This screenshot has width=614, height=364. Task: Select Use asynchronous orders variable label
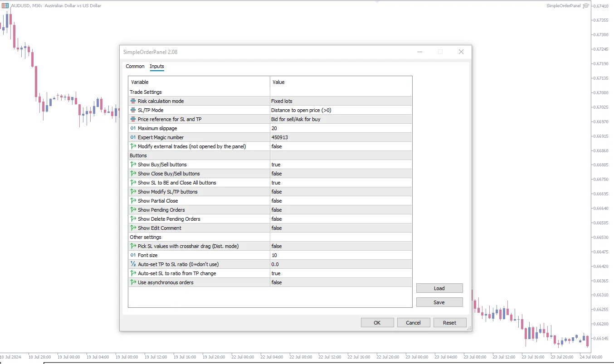tap(166, 282)
